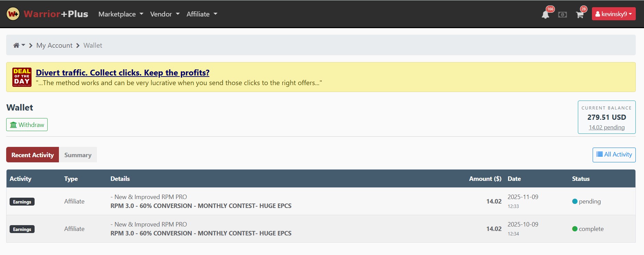This screenshot has height=255, width=644.
Task: Expand the Vendor dropdown menu
Action: pyautogui.click(x=164, y=14)
